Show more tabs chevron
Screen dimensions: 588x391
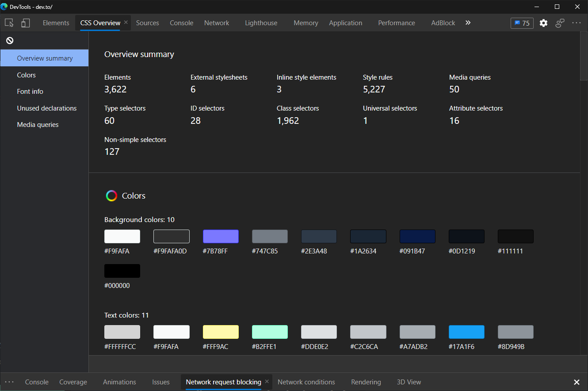(468, 23)
